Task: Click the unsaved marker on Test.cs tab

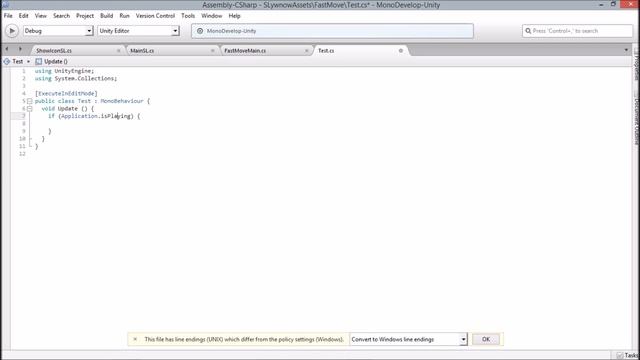Action: [401, 51]
